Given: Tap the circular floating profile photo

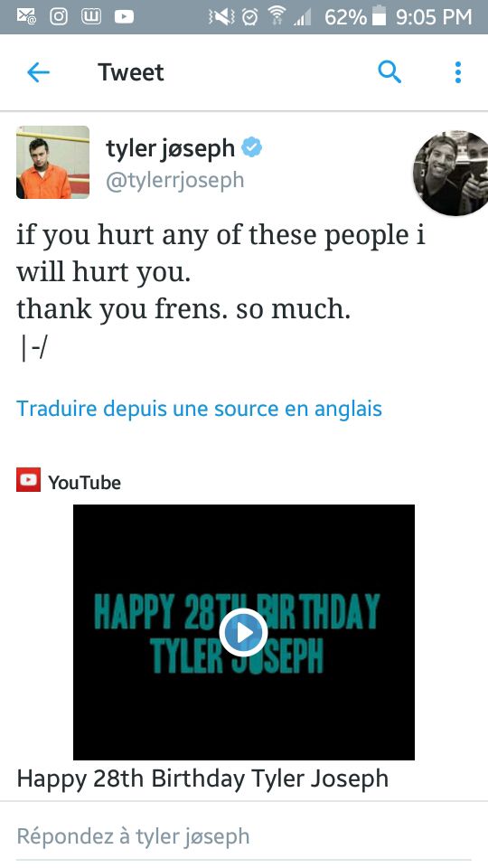Looking at the screenshot, I should 452,174.
